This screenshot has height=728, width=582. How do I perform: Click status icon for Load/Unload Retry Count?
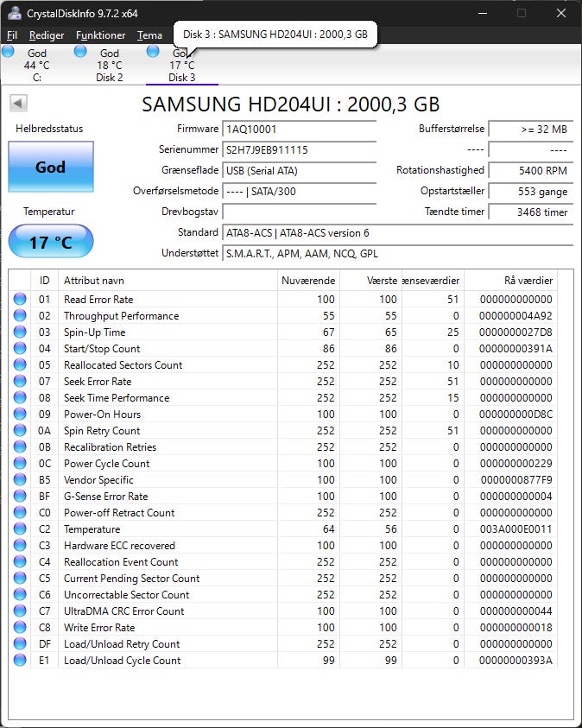pyautogui.click(x=20, y=643)
